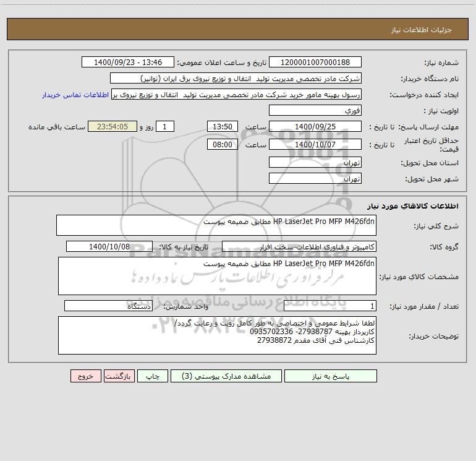Click response deadline time 13:50
476x461 pixels.
point(222,127)
